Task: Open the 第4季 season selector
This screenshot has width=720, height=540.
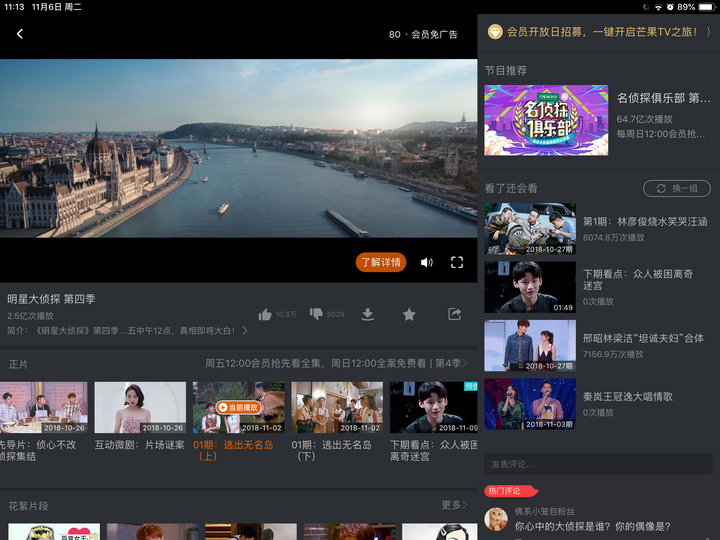Action: point(451,363)
